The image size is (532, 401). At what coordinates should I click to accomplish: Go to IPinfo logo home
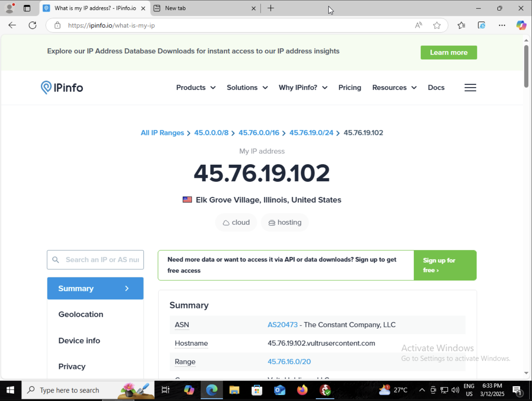click(62, 88)
